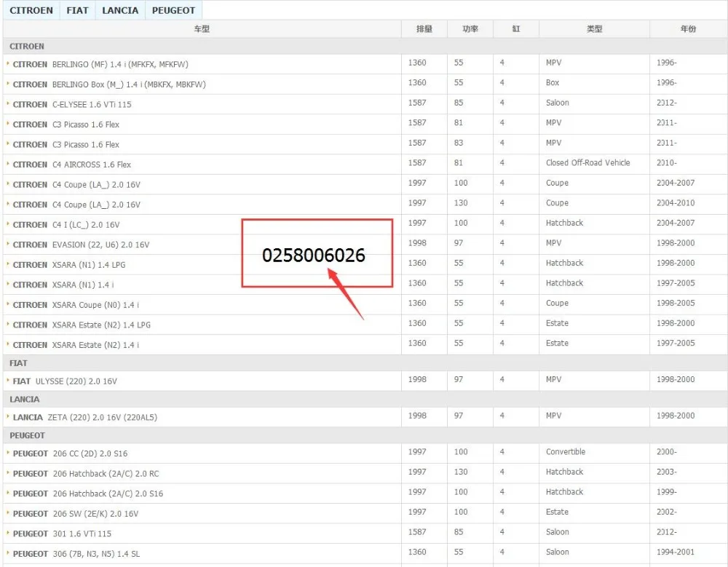Open PEUGEOT 301 1.6 VTi 115 link
Viewport: 728px width, 567px height.
62,534
